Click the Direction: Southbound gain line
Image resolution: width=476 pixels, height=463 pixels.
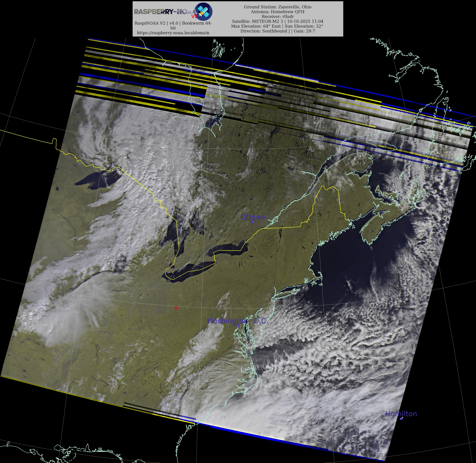[x=278, y=31]
